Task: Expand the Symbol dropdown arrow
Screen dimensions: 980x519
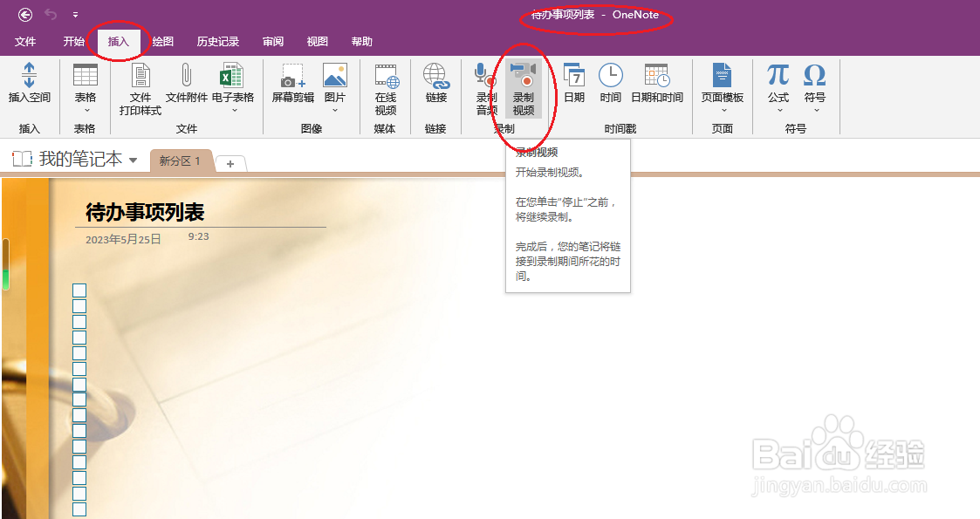Action: point(816,111)
